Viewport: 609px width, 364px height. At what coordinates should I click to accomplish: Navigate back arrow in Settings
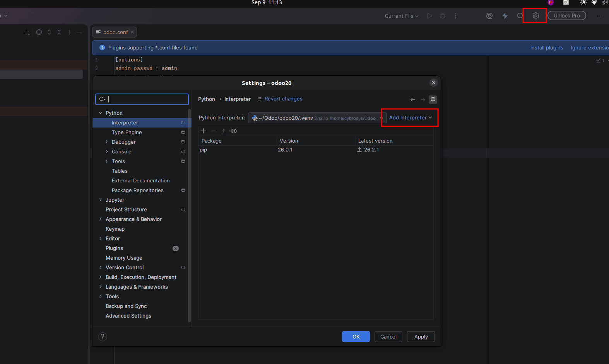(x=413, y=100)
